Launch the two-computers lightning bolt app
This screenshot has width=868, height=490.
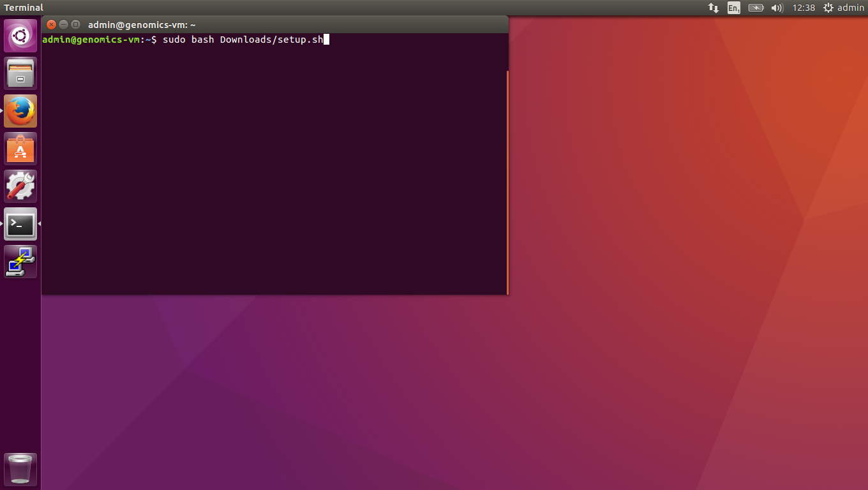click(20, 262)
